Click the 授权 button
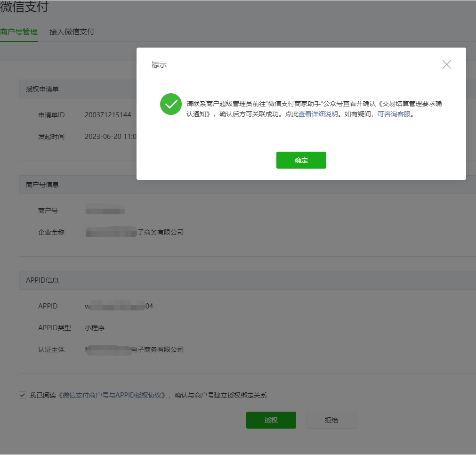Screen dimensions: 476x455 (271, 420)
